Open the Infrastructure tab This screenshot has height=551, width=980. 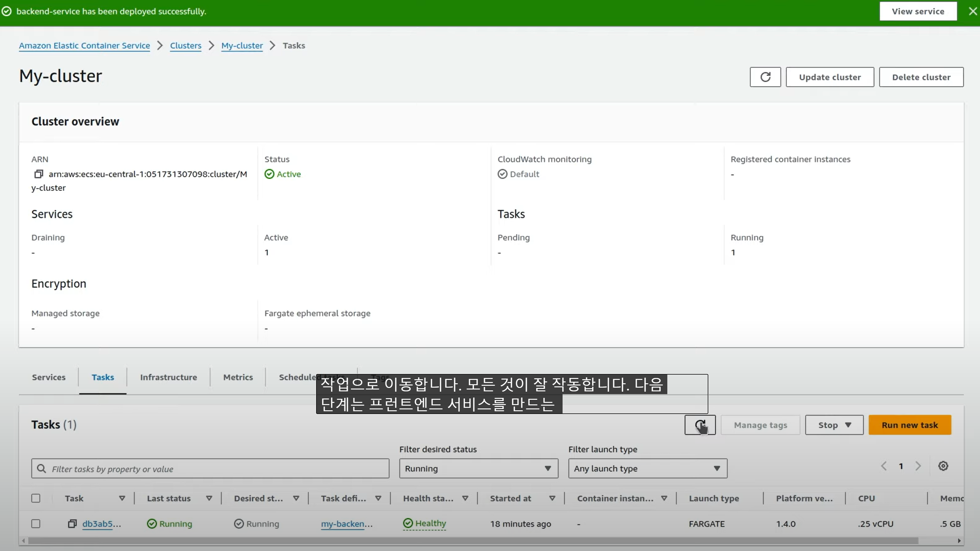[x=168, y=377]
